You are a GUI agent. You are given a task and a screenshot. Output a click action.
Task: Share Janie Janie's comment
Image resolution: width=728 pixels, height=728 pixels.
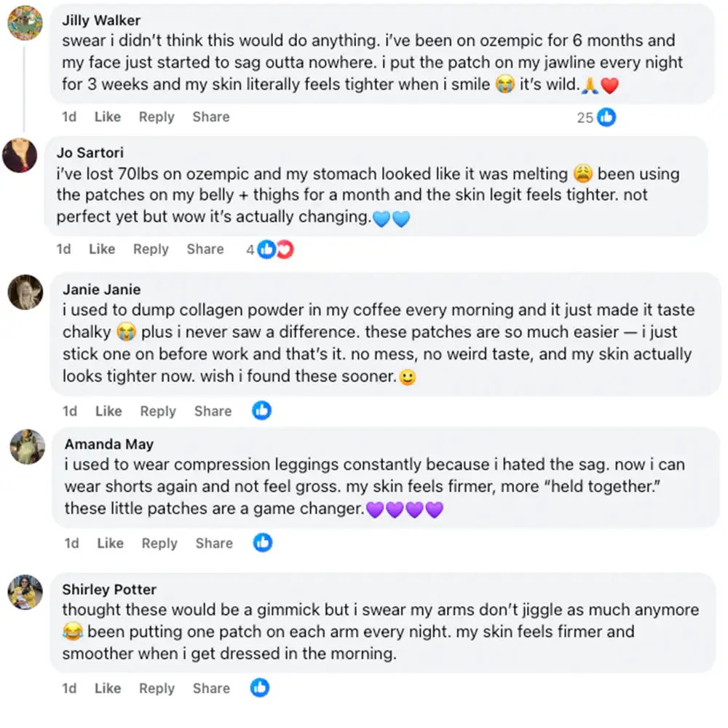213,411
